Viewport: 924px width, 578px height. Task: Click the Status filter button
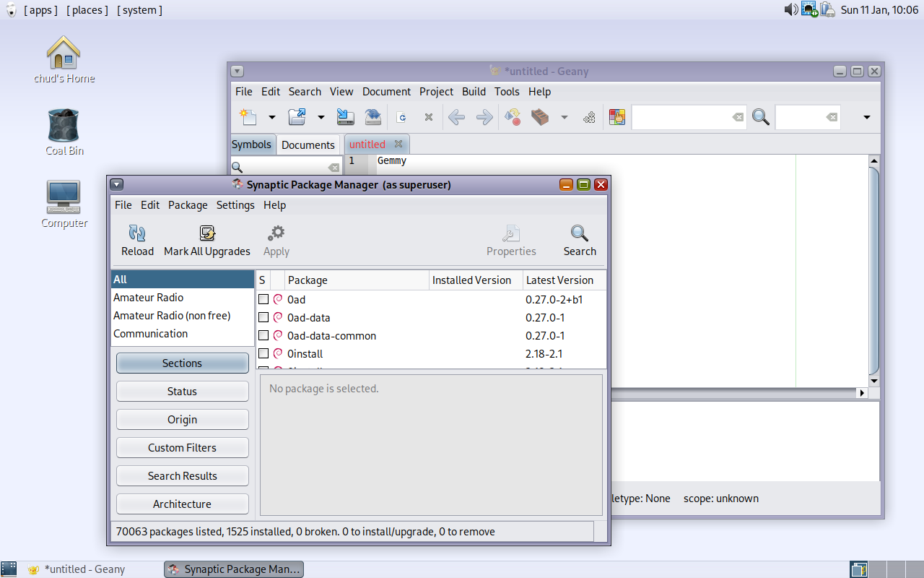(x=182, y=392)
